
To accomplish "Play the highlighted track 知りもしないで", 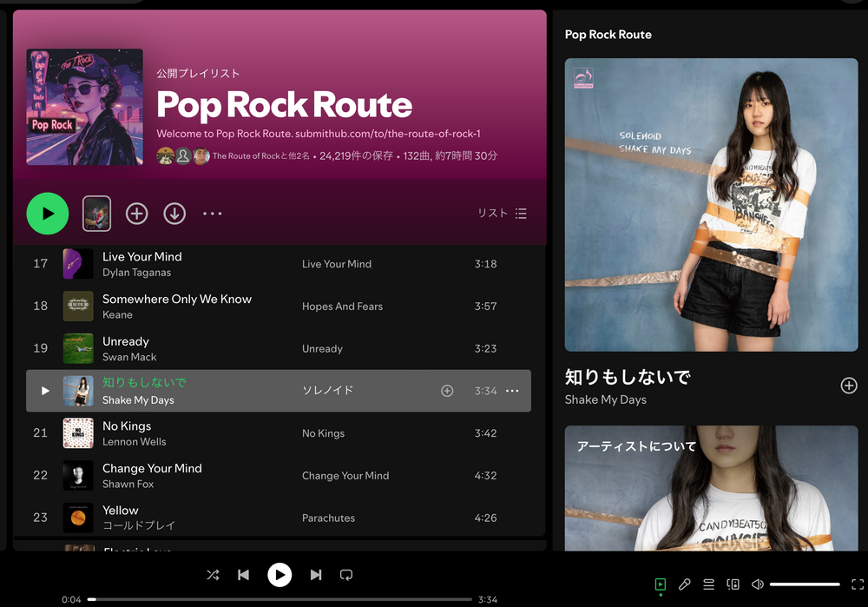I will click(45, 391).
